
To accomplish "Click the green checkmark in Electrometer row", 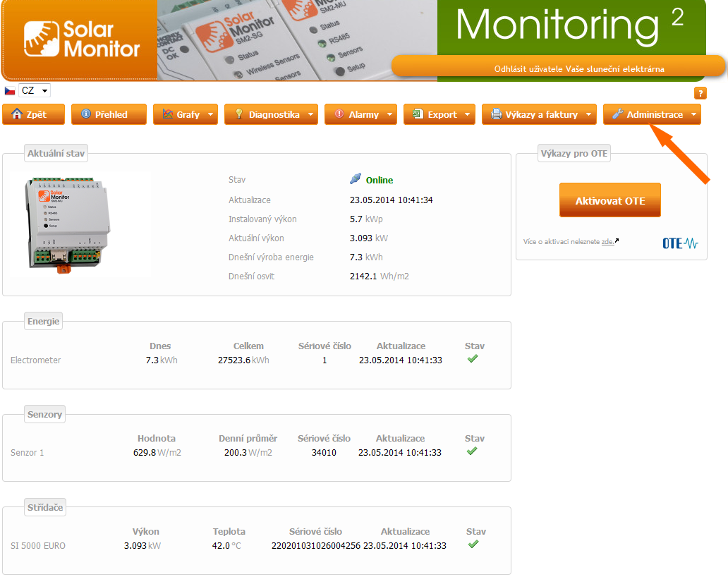I will click(473, 359).
